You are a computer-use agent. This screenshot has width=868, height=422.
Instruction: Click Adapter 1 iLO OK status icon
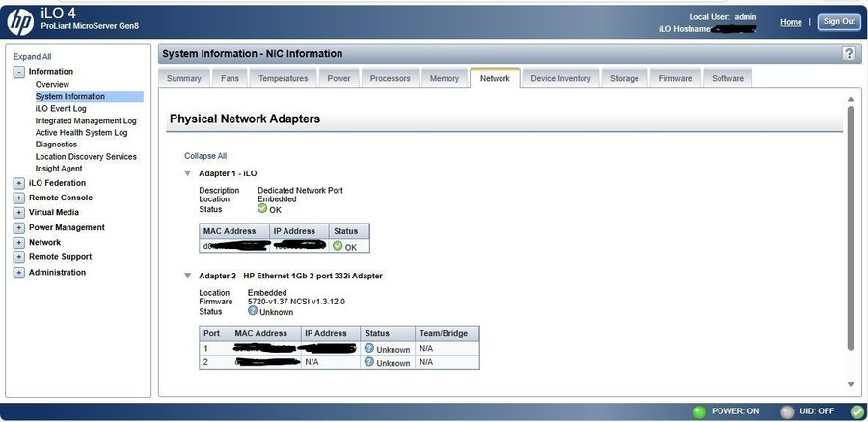262,209
